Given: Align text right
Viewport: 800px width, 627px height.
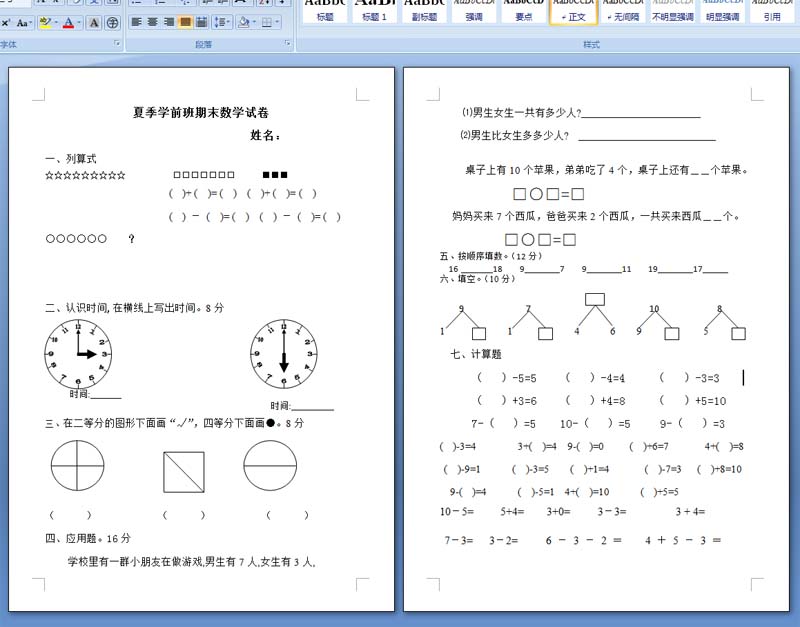Looking at the screenshot, I should [x=169, y=22].
